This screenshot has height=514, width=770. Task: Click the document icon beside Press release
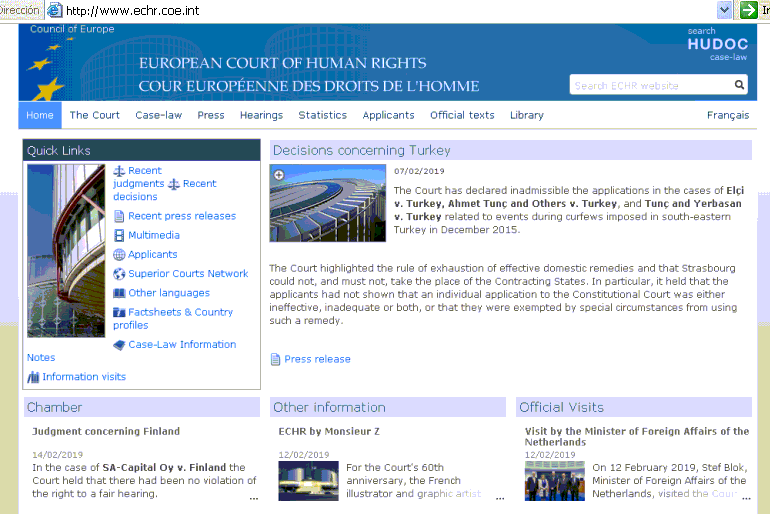pos(276,360)
